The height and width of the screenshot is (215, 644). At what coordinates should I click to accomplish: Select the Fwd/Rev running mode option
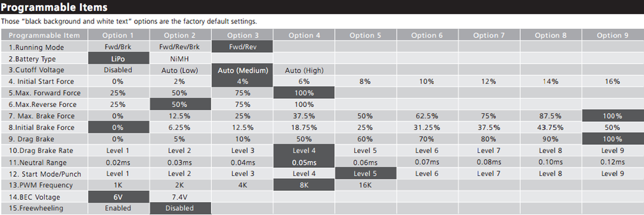[242, 47]
